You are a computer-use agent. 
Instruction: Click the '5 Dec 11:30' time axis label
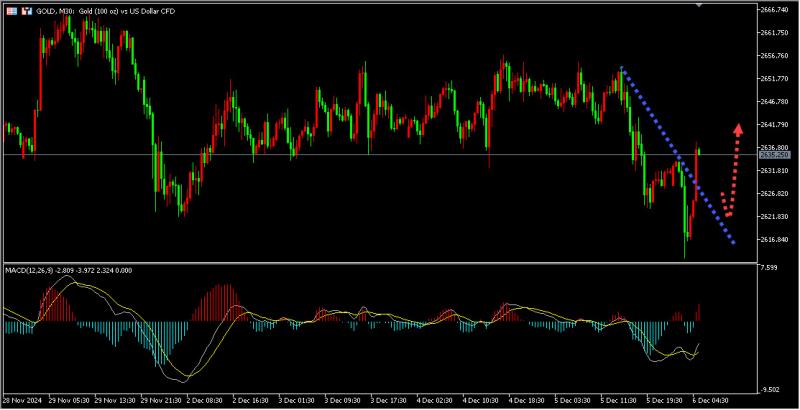pos(619,401)
